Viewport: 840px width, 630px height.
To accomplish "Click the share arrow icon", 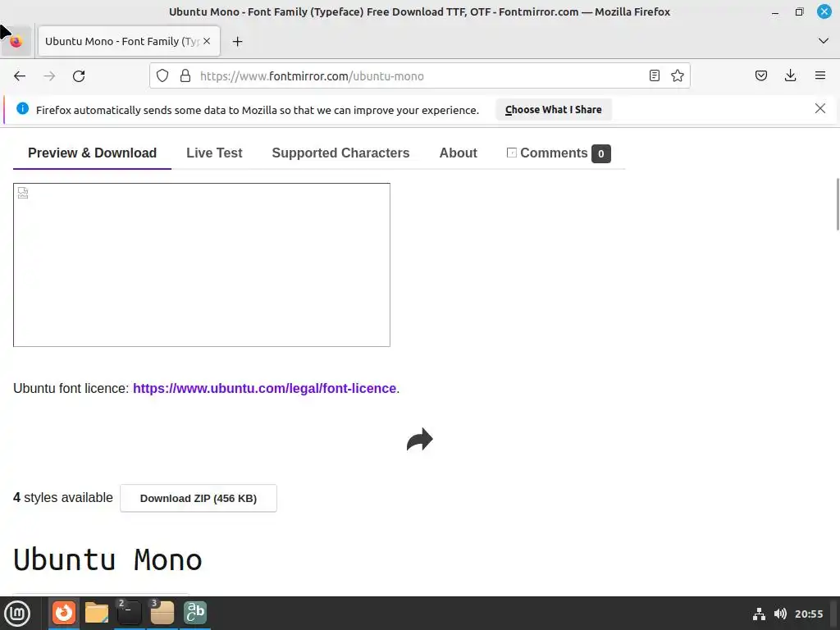I will tap(419, 440).
